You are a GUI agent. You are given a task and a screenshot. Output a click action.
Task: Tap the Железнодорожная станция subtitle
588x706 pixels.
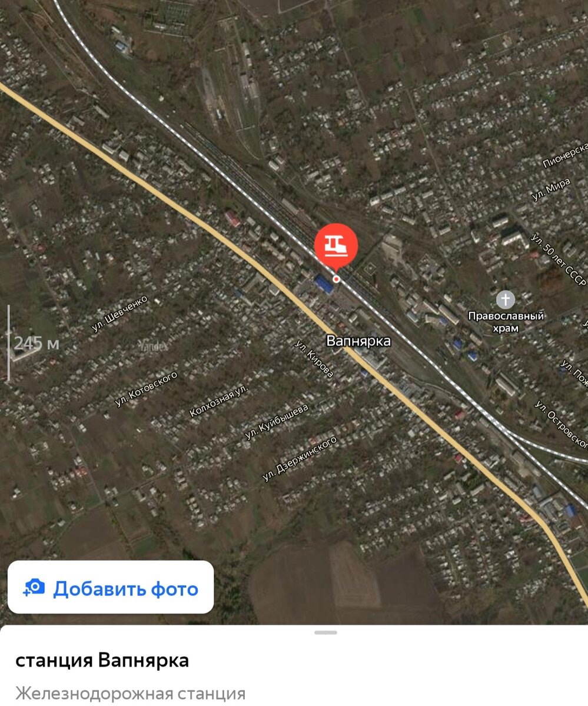click(130, 694)
